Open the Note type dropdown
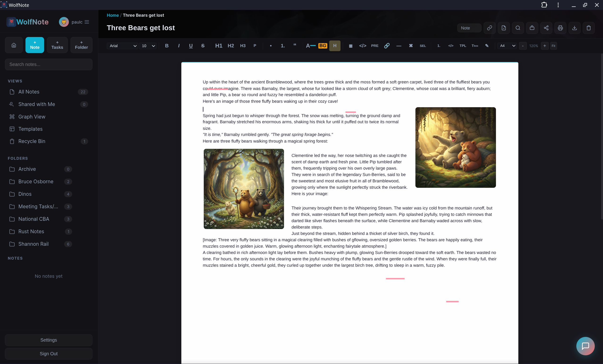Viewport: 603px width, 364px height. (x=469, y=28)
